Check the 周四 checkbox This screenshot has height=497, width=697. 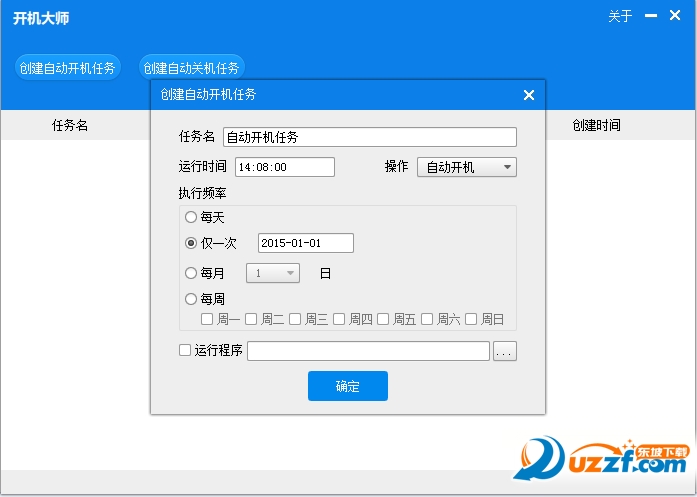(x=339, y=319)
